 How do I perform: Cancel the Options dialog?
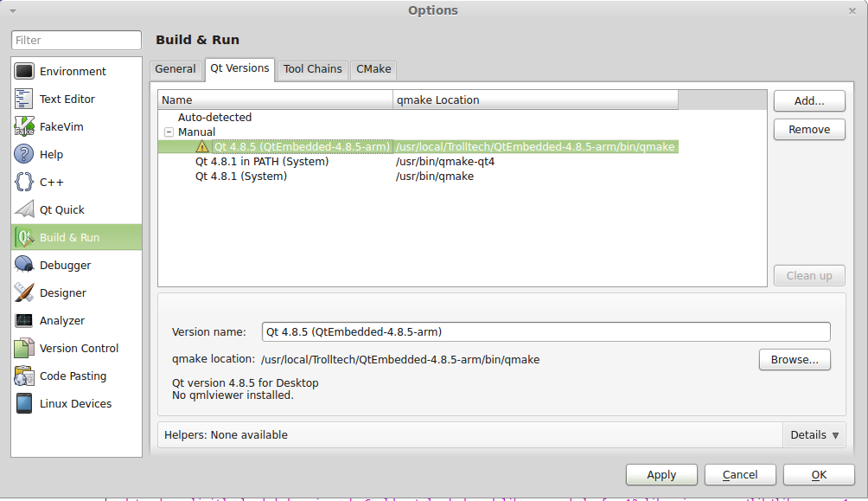click(x=740, y=475)
